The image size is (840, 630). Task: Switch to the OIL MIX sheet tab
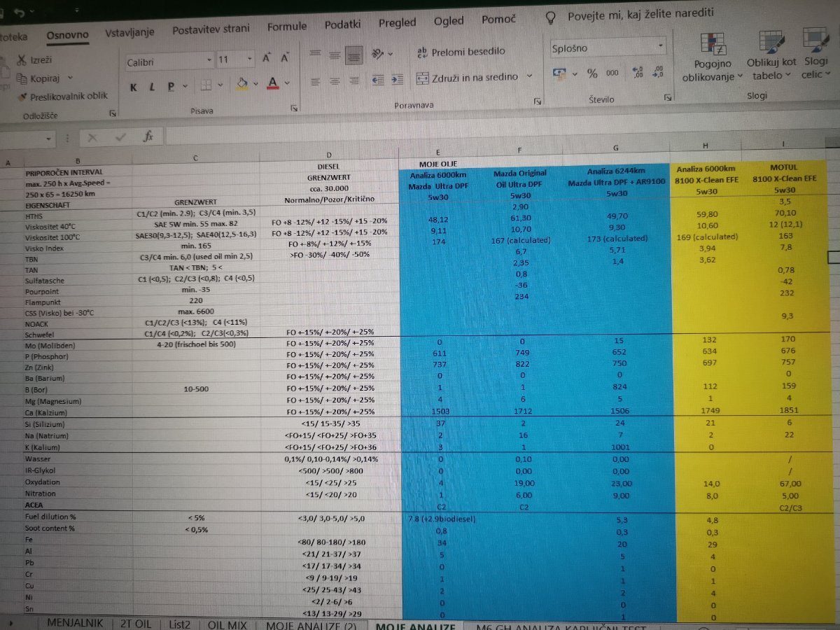tap(227, 624)
